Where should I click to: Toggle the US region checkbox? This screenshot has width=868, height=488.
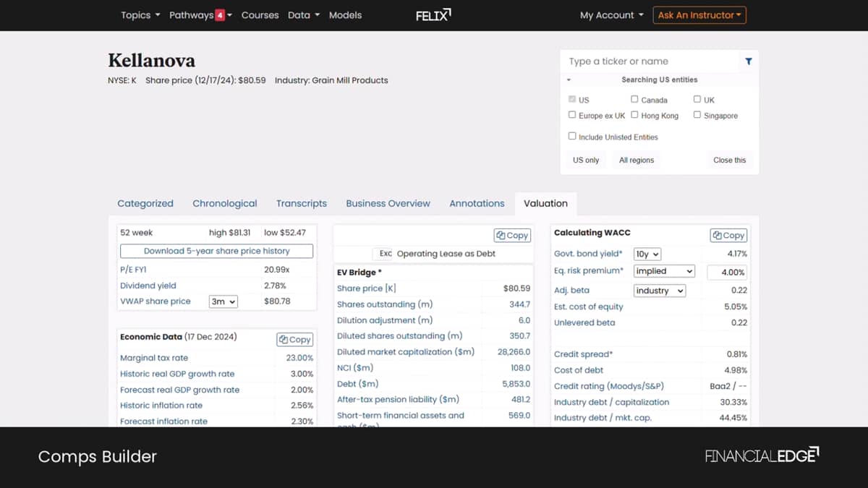pos(572,99)
